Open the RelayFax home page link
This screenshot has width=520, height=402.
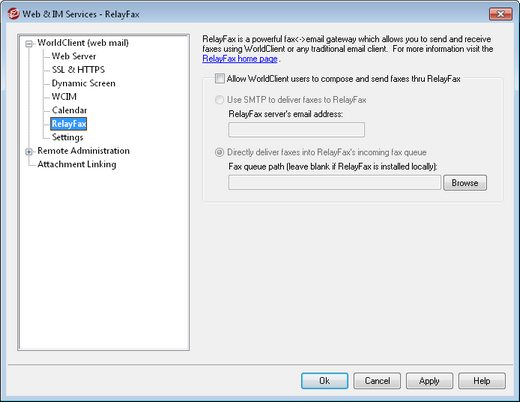(x=240, y=59)
